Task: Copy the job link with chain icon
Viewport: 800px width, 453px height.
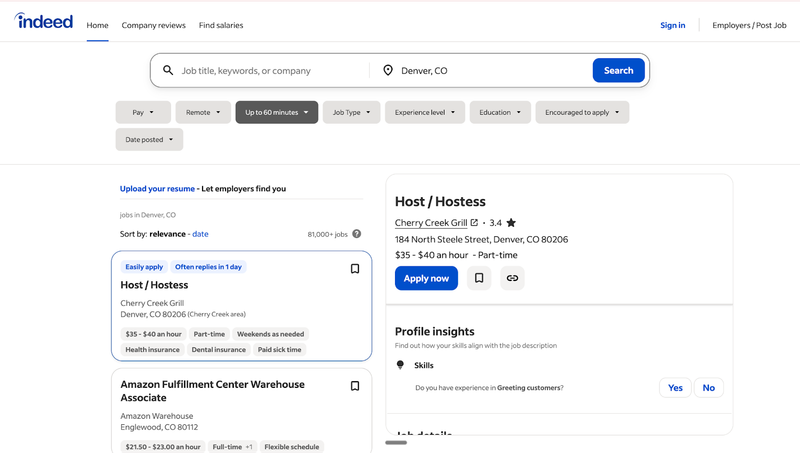Action: click(512, 278)
